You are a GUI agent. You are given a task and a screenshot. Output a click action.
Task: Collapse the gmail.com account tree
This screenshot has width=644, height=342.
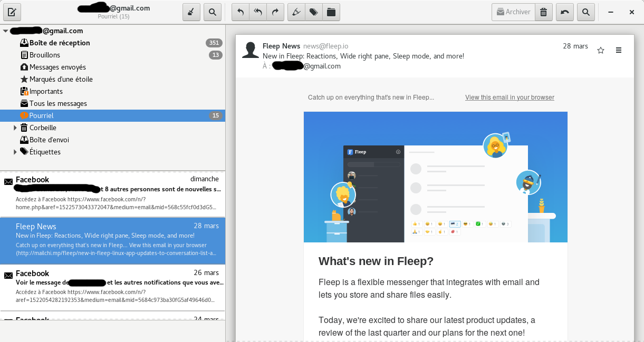click(x=6, y=31)
